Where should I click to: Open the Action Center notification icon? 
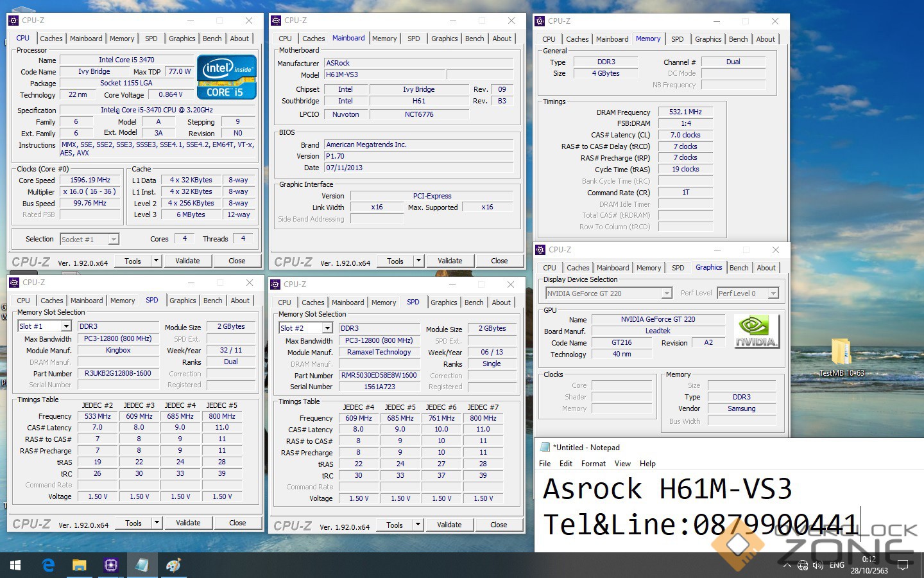pos(903,566)
